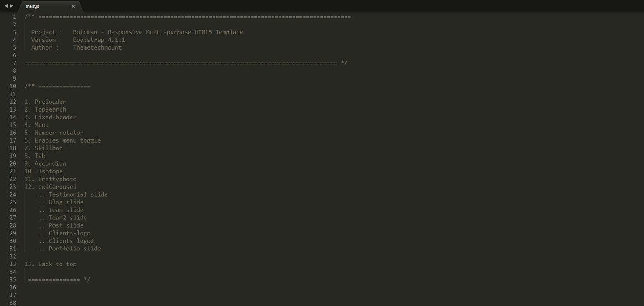The width and height of the screenshot is (644, 306).
Task: Click the right tab navigation arrow
Action: pyautogui.click(x=11, y=6)
